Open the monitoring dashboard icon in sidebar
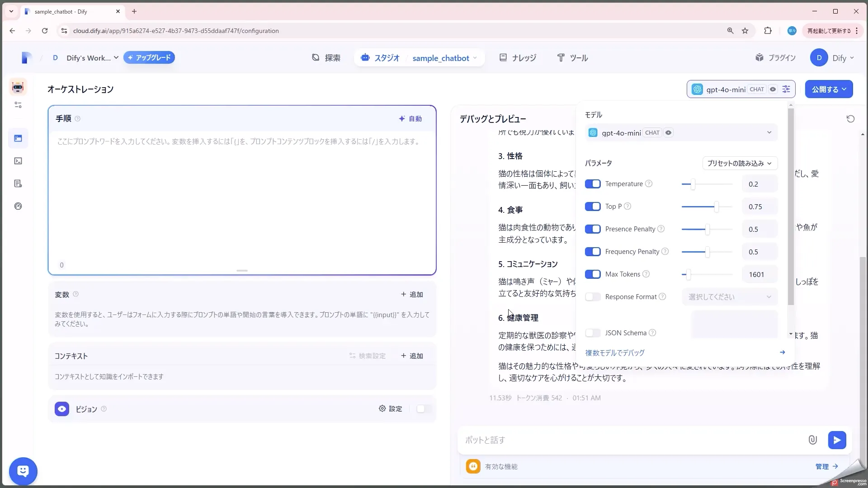The image size is (868, 488). [18, 206]
